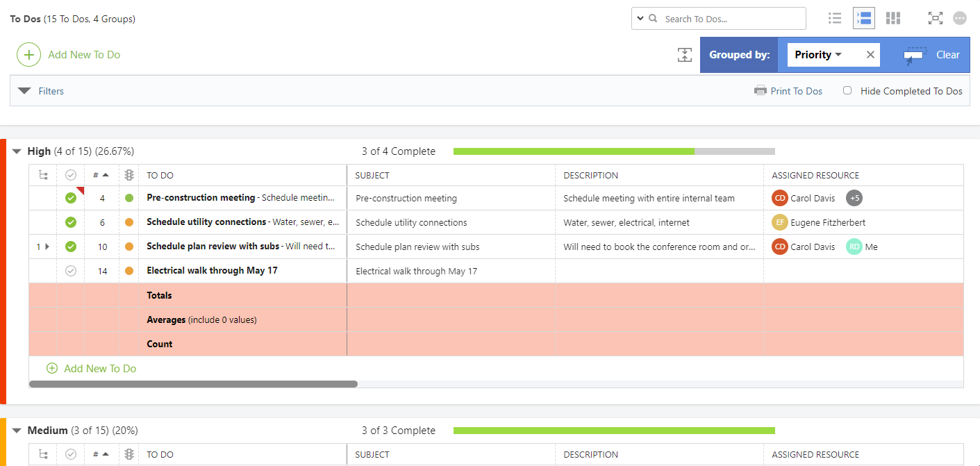Click the priority dot for Pre-construction meeting

coord(128,198)
